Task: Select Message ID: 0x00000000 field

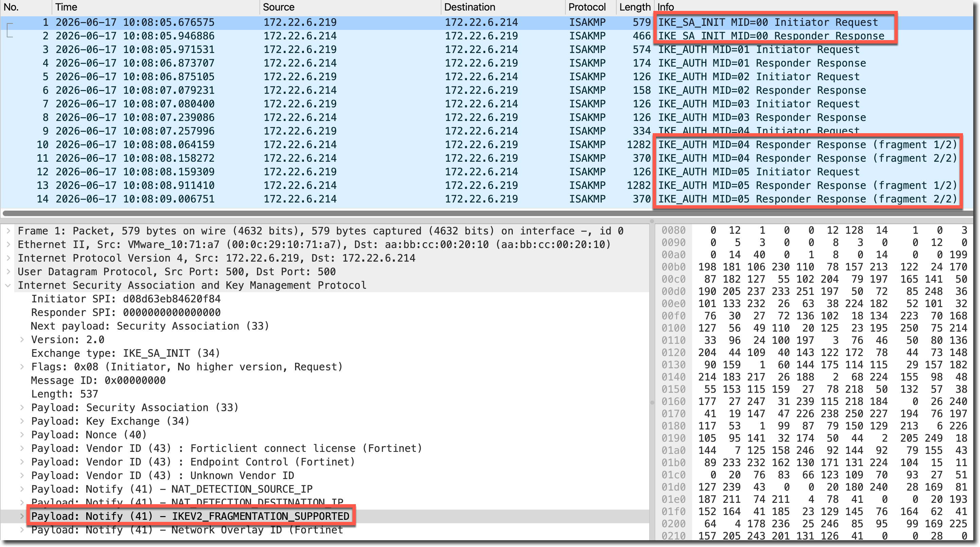Action: pos(98,380)
